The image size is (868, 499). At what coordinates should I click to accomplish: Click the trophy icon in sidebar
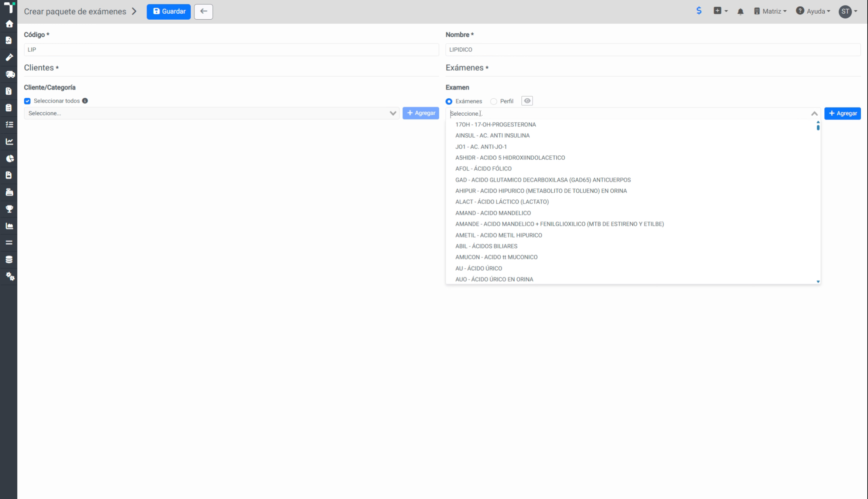(9, 209)
